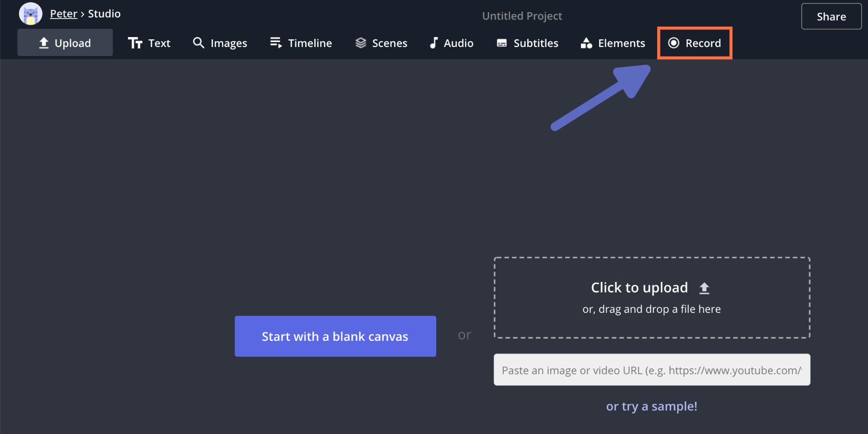Show the Timeline panel icon
The width and height of the screenshot is (868, 434).
pyautogui.click(x=276, y=43)
